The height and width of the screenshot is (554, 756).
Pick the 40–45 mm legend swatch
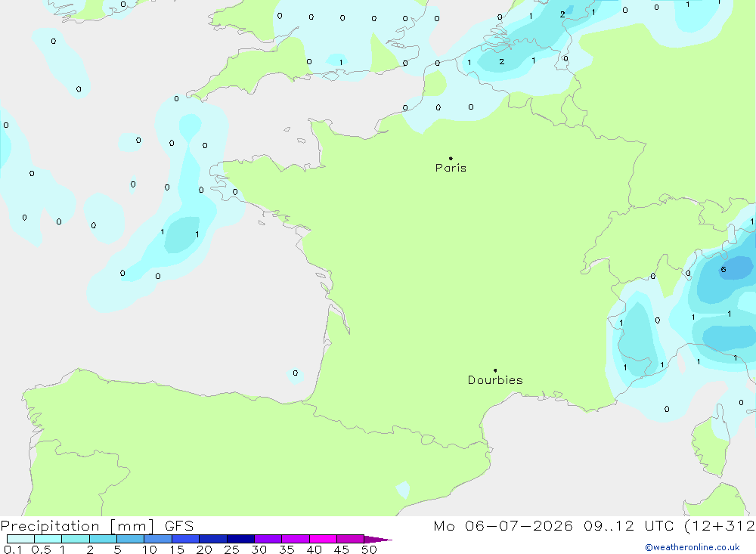tap(323, 539)
